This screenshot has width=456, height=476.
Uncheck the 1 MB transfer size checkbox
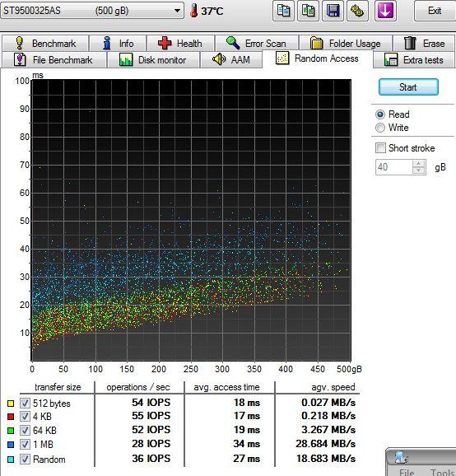25,445
